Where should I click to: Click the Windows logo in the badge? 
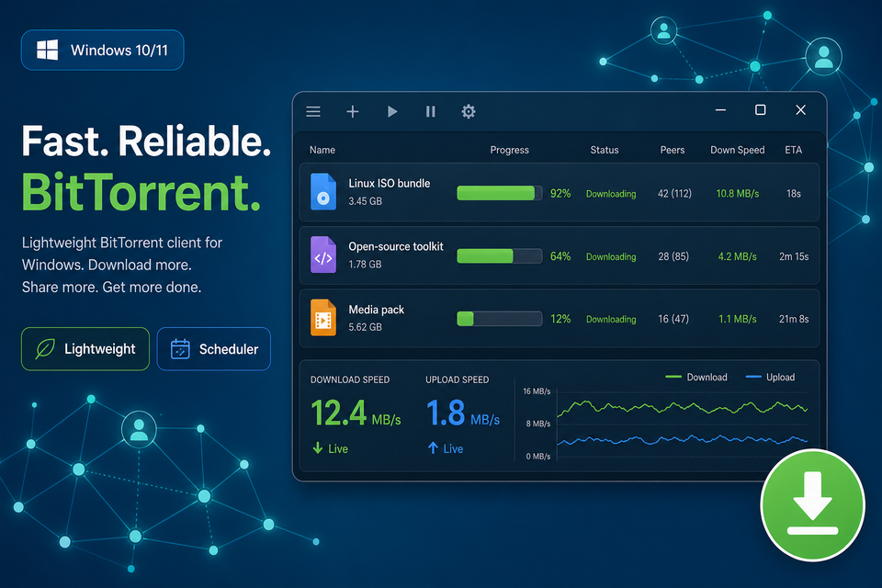47,51
